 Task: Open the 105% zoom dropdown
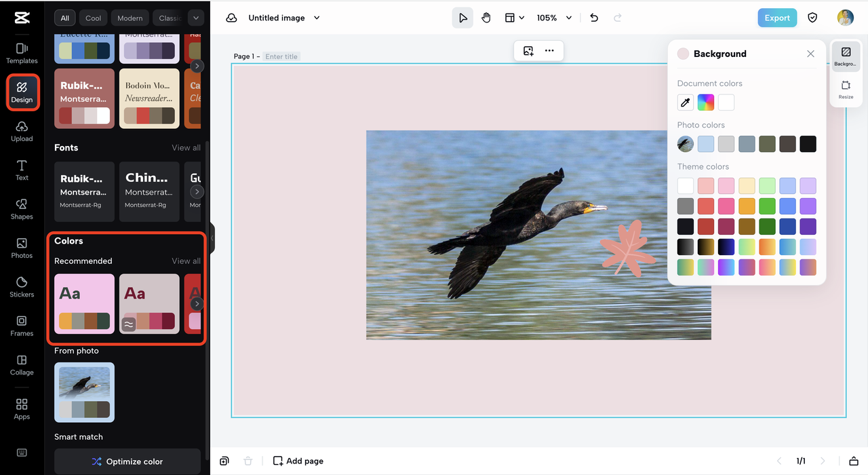click(554, 18)
